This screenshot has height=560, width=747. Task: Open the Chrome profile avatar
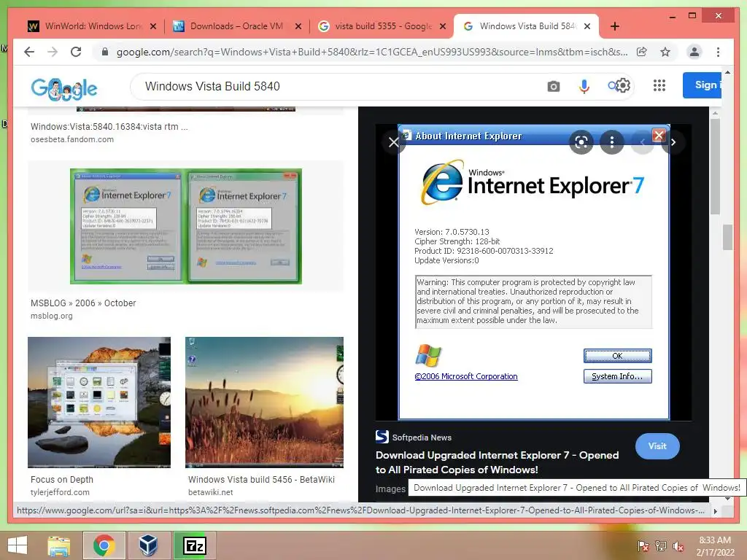pyautogui.click(x=694, y=52)
